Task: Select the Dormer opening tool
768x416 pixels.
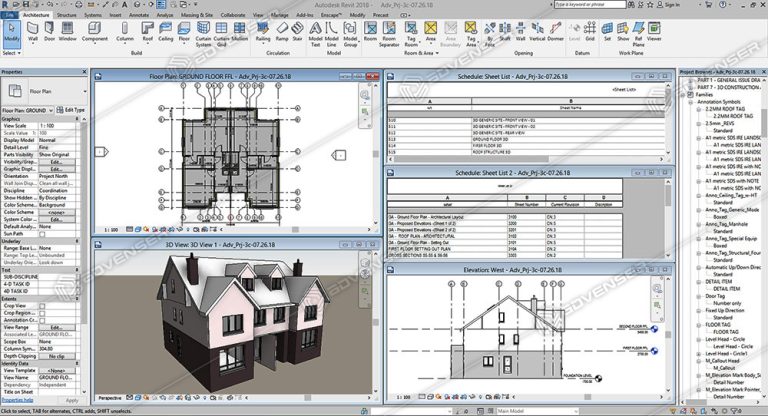Action: coord(555,31)
